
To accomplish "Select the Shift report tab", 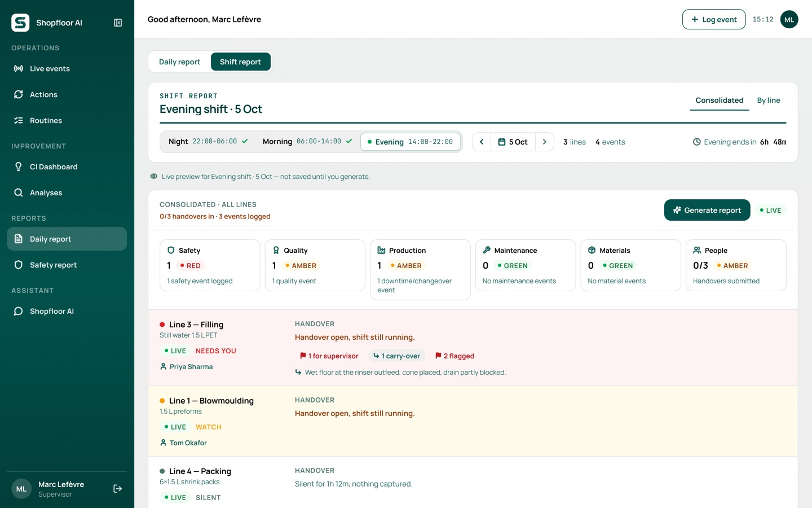I will point(241,62).
